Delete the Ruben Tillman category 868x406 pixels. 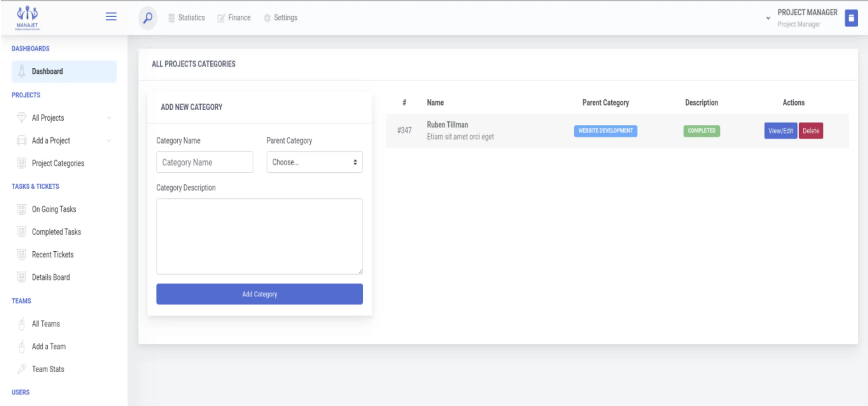coord(810,131)
